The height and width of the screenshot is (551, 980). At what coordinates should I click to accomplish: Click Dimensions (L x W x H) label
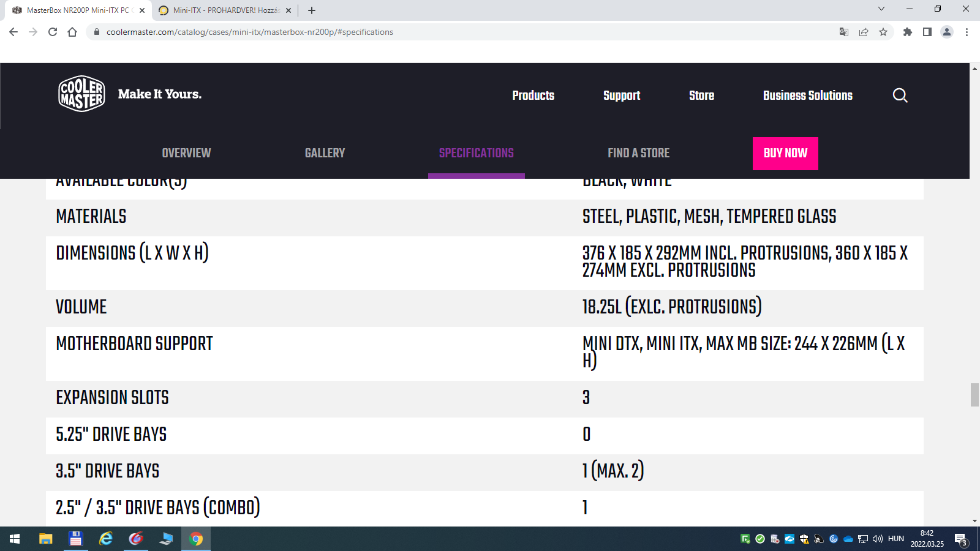tap(132, 253)
